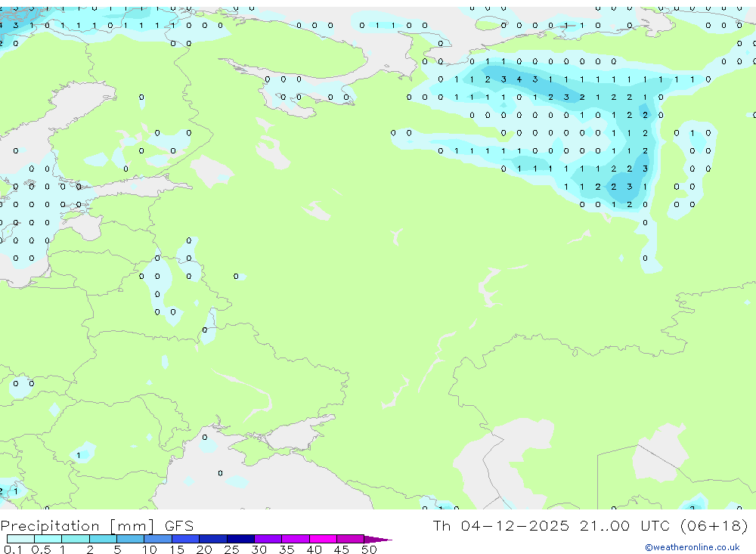This screenshot has height=554, width=756.
Task: Select the 40–45 mm magenta legend swatch
Action: pyautogui.click(x=323, y=539)
